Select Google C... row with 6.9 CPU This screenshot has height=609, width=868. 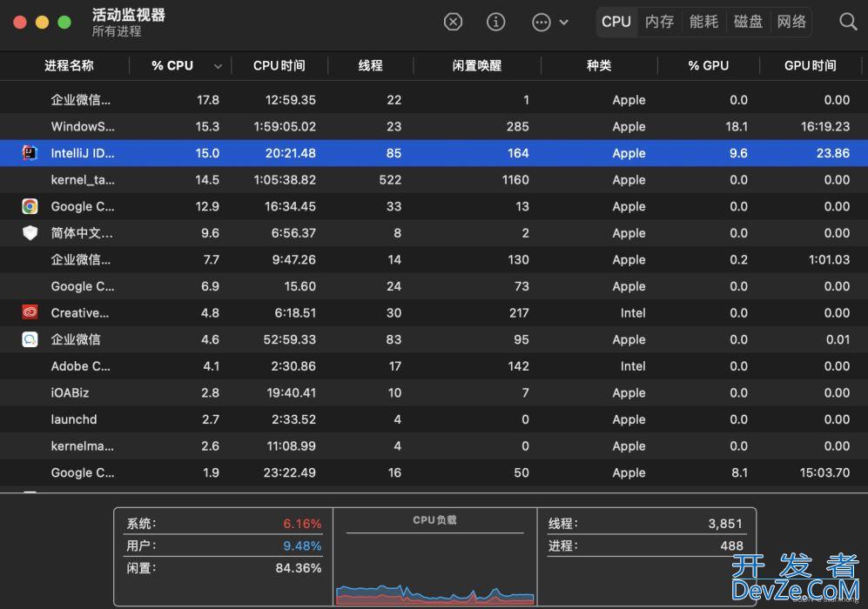coord(434,286)
